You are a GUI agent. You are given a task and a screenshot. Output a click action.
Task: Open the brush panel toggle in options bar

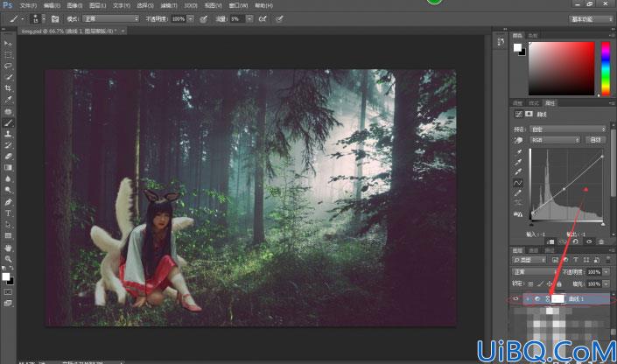click(x=55, y=19)
